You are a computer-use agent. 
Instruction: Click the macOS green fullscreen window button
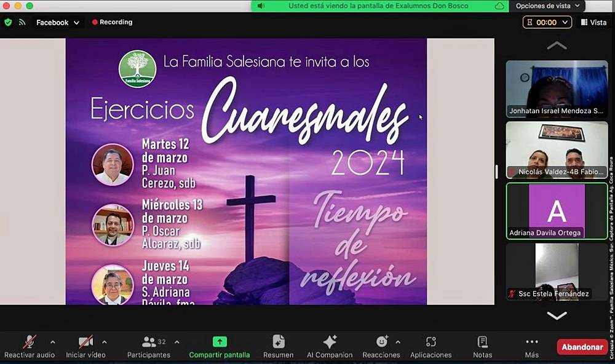click(x=30, y=6)
